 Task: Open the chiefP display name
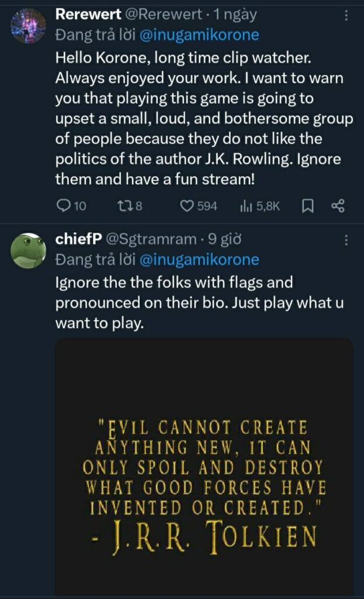point(79,239)
